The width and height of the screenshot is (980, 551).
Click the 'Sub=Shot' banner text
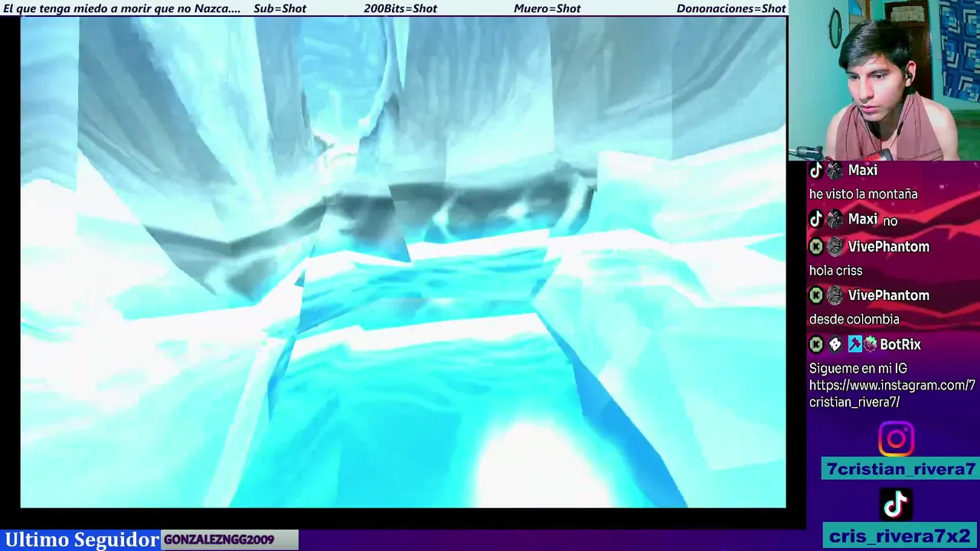click(x=279, y=8)
